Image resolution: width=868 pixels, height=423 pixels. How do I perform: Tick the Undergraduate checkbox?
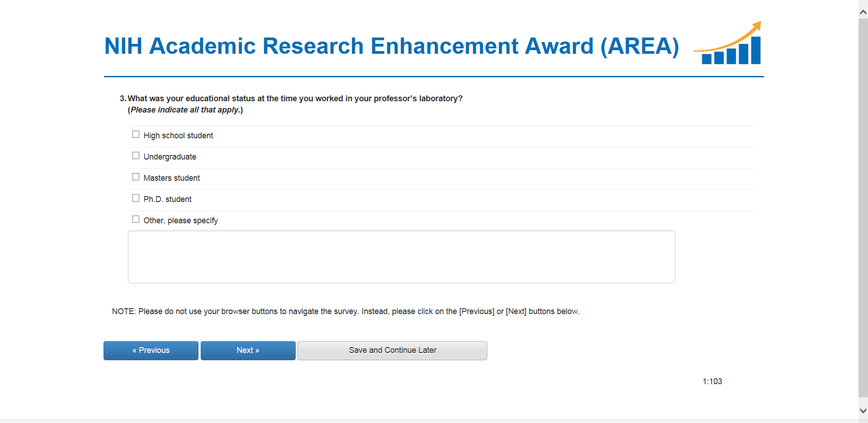(x=136, y=156)
